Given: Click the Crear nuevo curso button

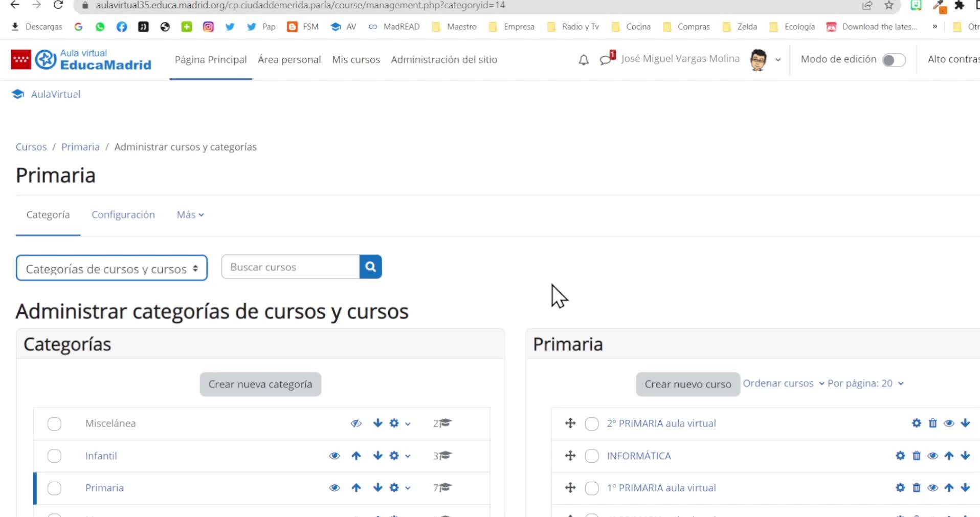Looking at the screenshot, I should [688, 384].
